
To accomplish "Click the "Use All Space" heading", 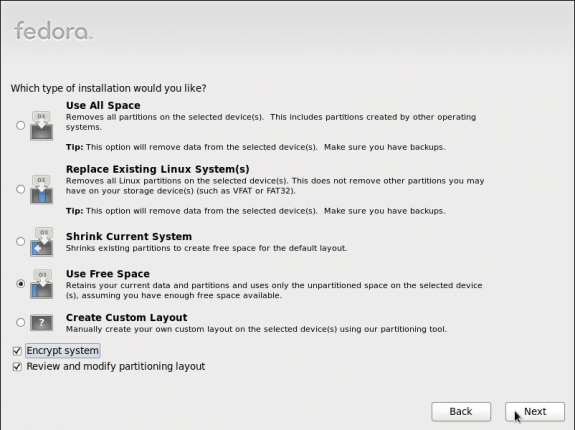I will pos(103,106).
